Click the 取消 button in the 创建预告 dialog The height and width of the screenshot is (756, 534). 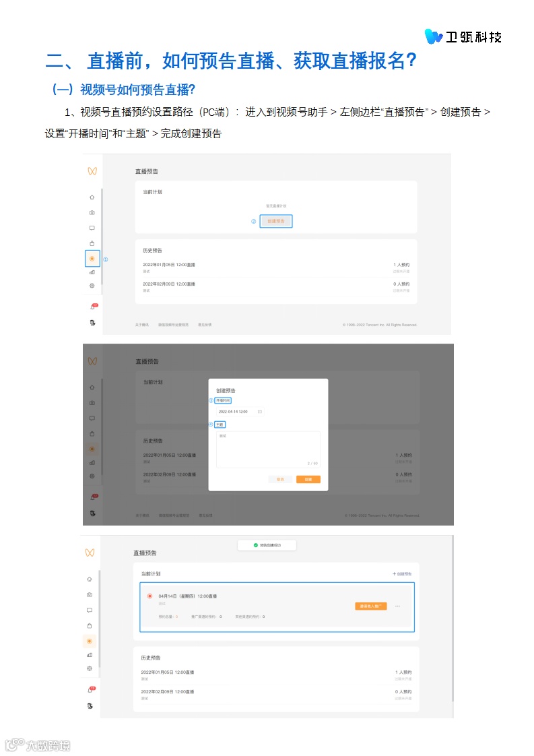point(281,479)
